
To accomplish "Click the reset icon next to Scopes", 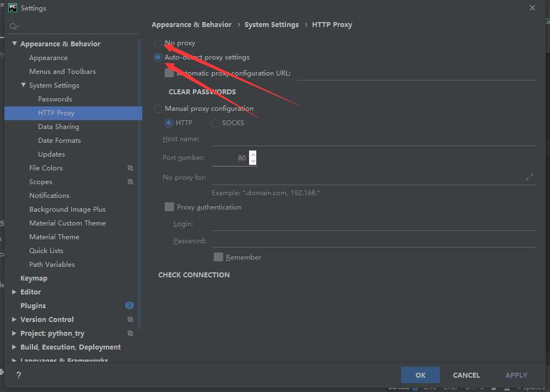I will point(130,181).
